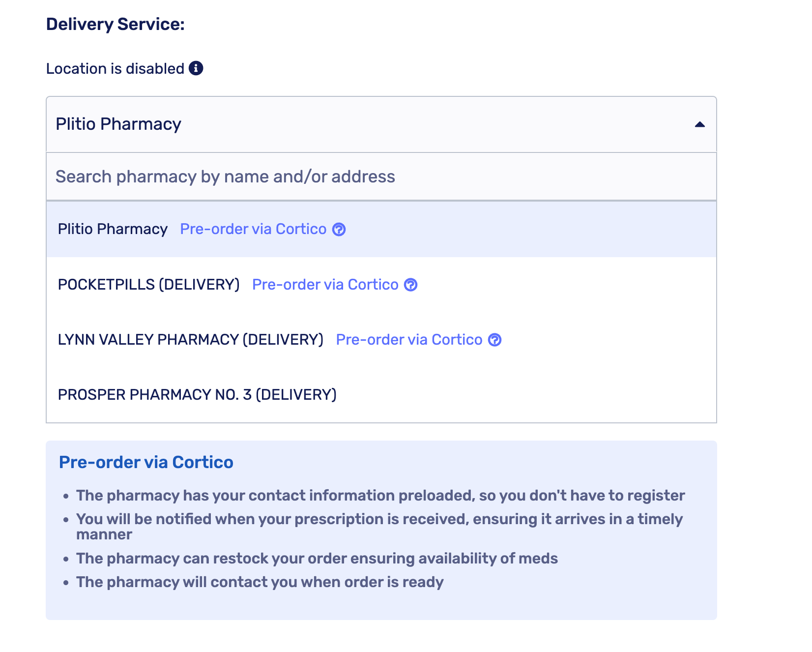Open Pre-order via Cortico link beside Plitio Pharmacy
The height and width of the screenshot is (652, 812).
tap(253, 229)
